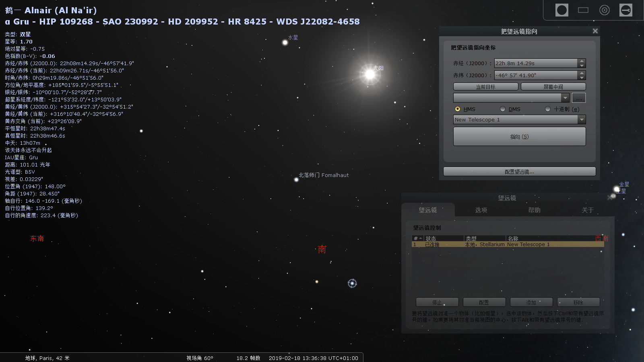Toggle the rectangular sensor frame icon
Viewport: 644px width, 362px height.
(x=583, y=10)
